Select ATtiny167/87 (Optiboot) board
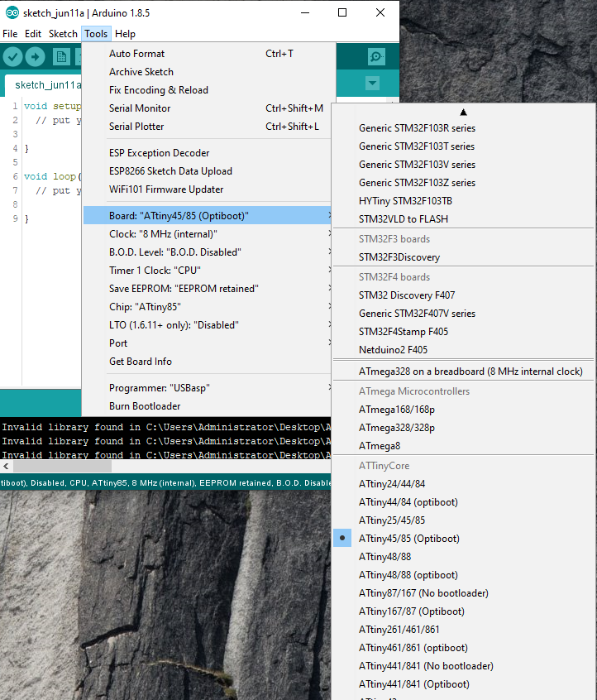Viewport: 597px width, 700px height. tap(464, 611)
